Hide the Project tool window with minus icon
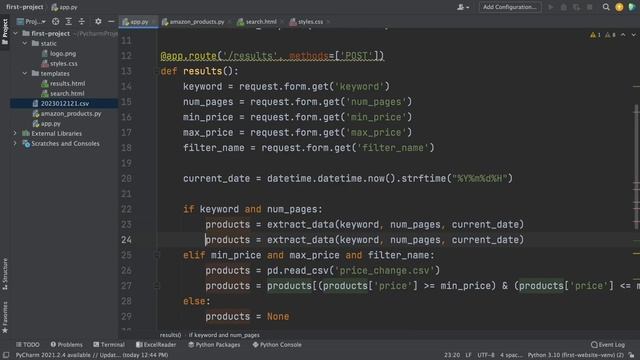640x360 pixels. (x=111, y=22)
